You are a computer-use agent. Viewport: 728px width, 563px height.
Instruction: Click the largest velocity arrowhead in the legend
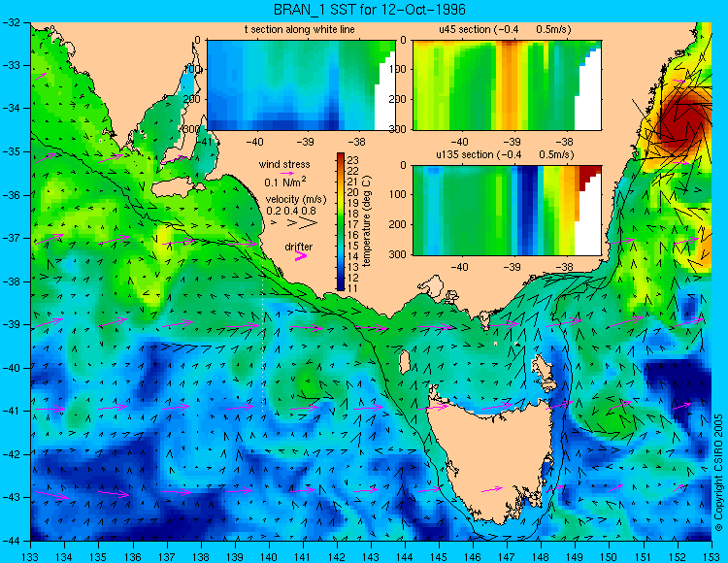[308, 223]
